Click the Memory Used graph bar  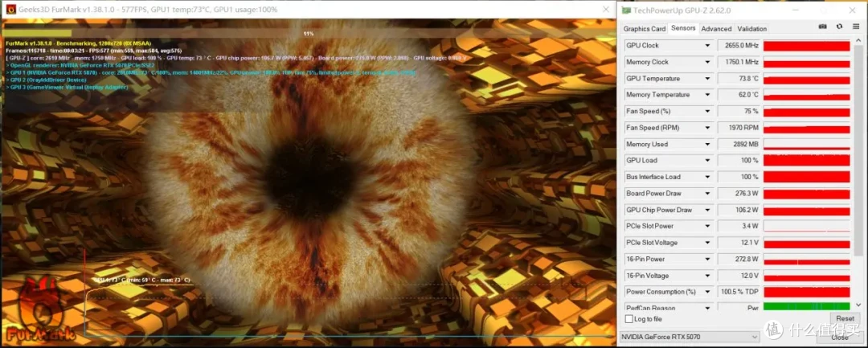(807, 145)
